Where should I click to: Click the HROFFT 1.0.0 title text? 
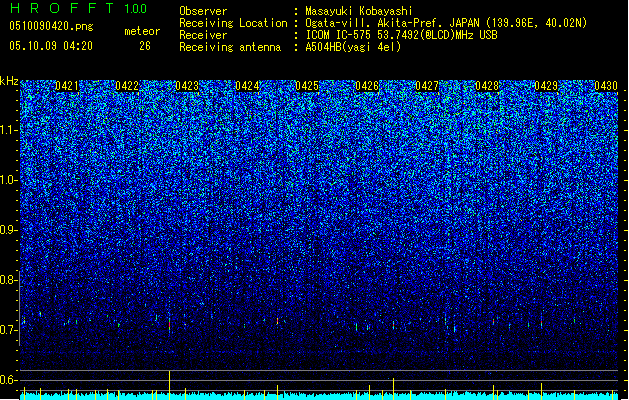coord(79,8)
